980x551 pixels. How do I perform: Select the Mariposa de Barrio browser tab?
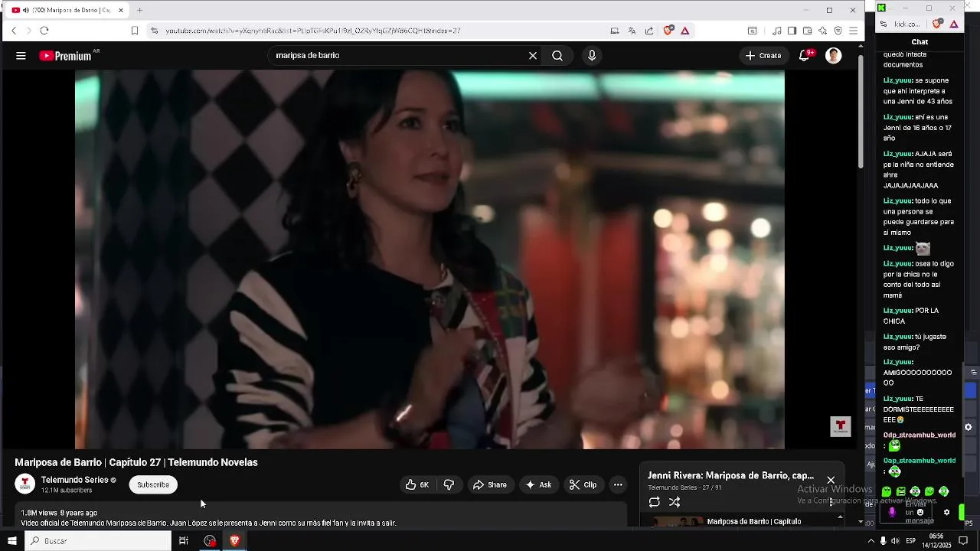pyautogui.click(x=69, y=10)
